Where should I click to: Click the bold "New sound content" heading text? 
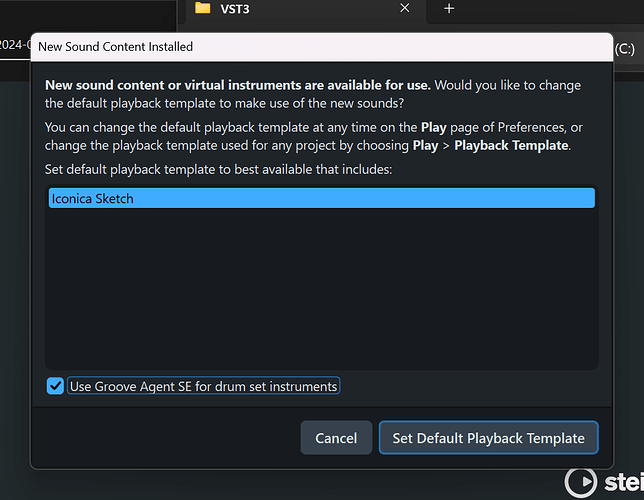pos(237,85)
